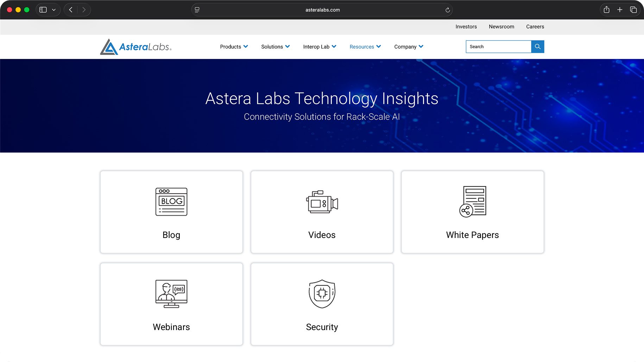644x362 pixels.
Task: Open the Company menu item
Action: coord(409,47)
